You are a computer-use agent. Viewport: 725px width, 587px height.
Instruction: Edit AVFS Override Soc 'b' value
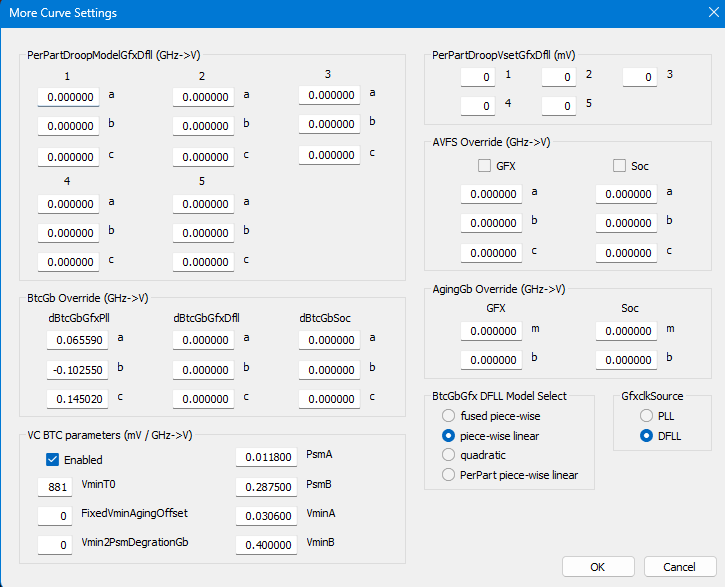pyautogui.click(x=627, y=223)
